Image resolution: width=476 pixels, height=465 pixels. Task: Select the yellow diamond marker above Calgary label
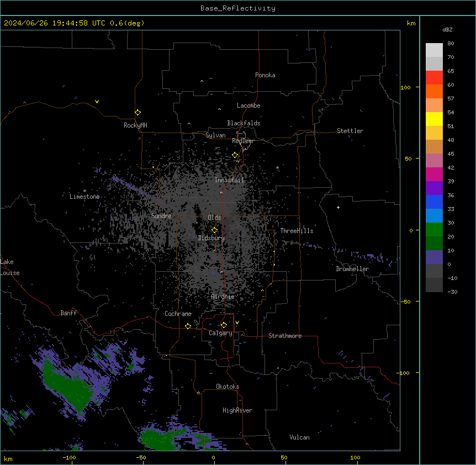(224, 325)
